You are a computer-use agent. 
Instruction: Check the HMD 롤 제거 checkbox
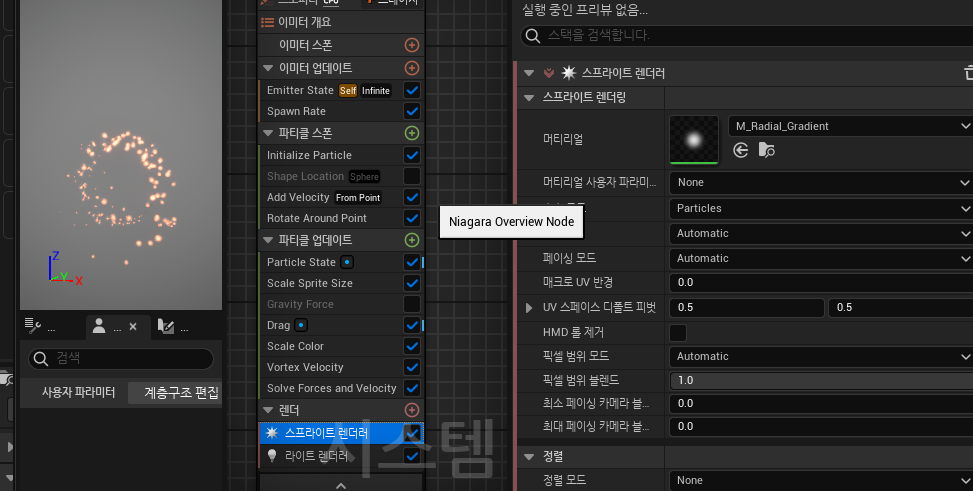[678, 333]
